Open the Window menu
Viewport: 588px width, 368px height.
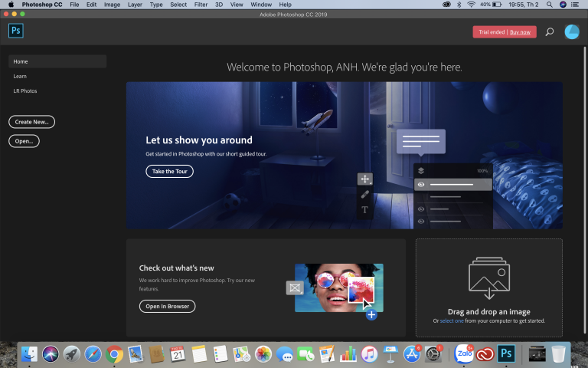click(x=261, y=5)
